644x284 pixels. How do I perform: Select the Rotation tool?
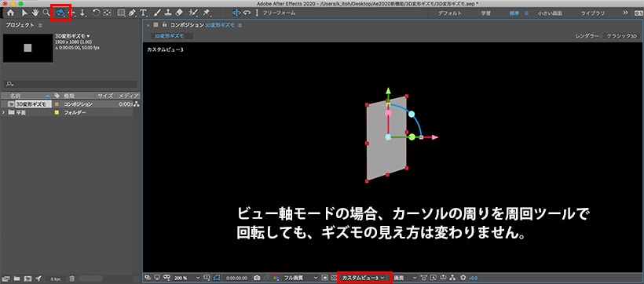96,13
